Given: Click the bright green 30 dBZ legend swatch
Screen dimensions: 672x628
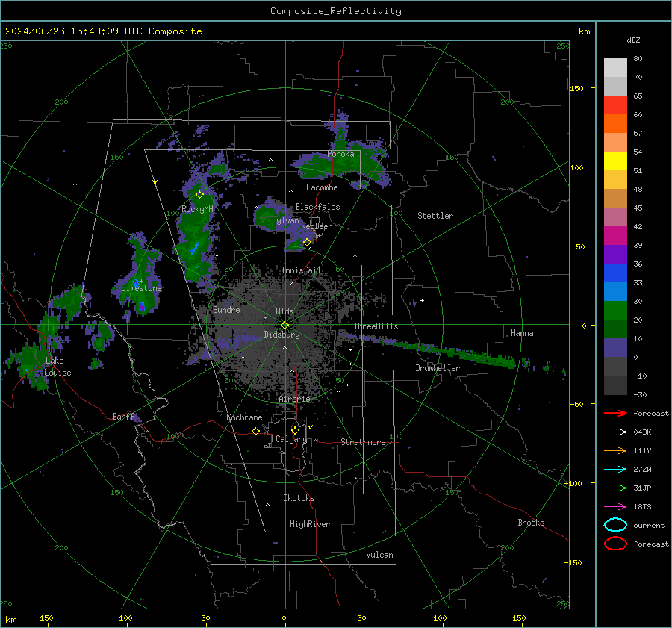Looking at the screenshot, I should coord(615,310).
